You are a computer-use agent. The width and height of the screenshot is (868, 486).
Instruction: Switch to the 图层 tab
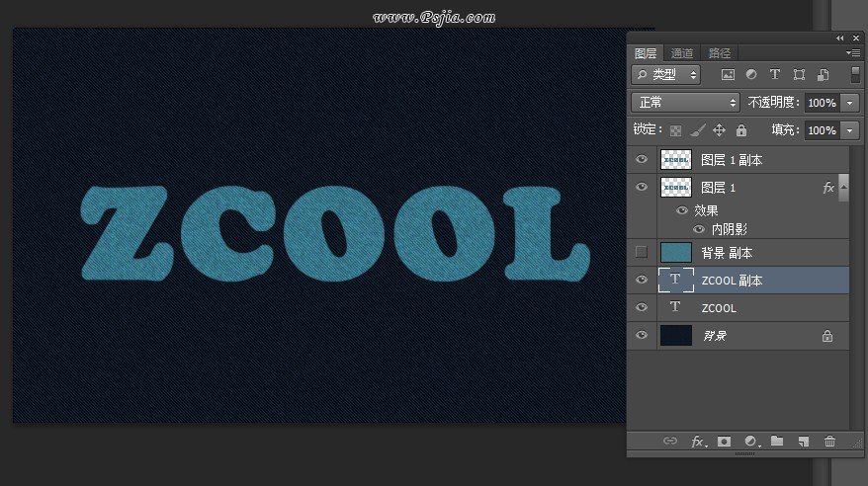click(x=646, y=53)
